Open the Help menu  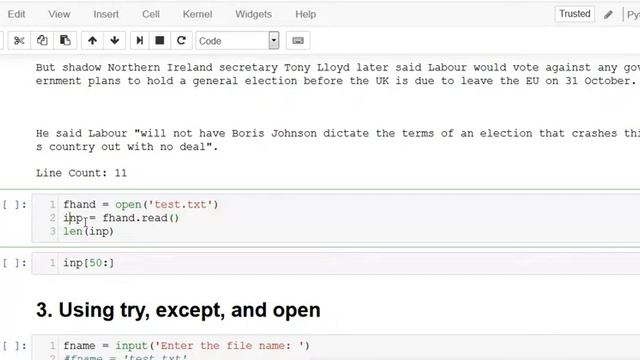(x=306, y=14)
